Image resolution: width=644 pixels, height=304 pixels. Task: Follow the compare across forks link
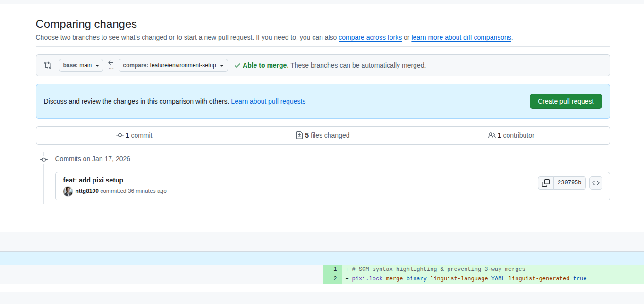coord(370,37)
